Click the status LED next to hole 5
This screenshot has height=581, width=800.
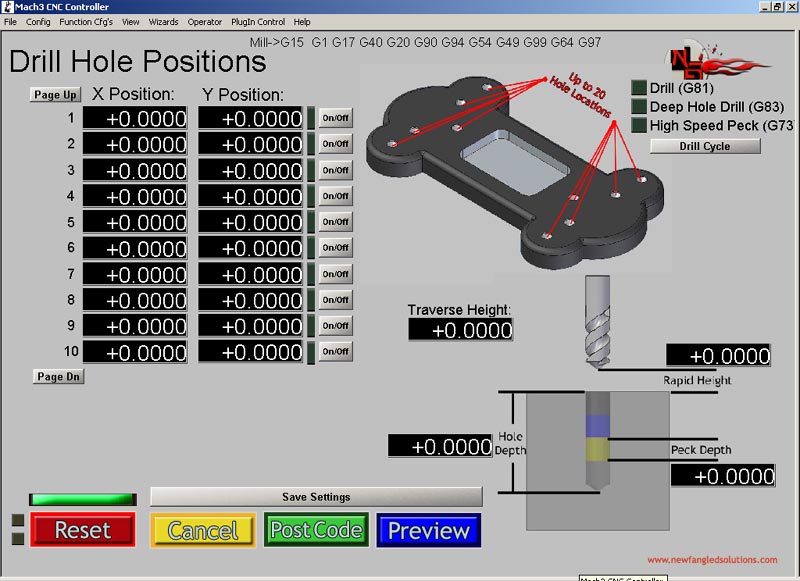coord(311,222)
